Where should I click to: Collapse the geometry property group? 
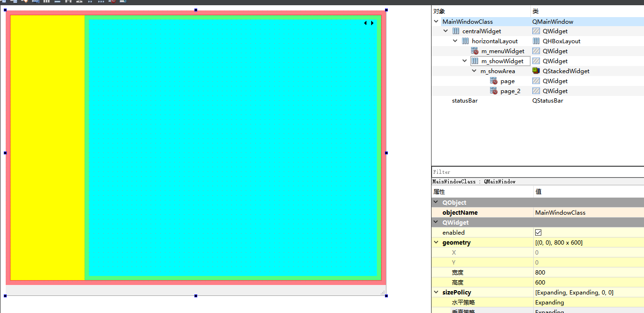(x=436, y=242)
